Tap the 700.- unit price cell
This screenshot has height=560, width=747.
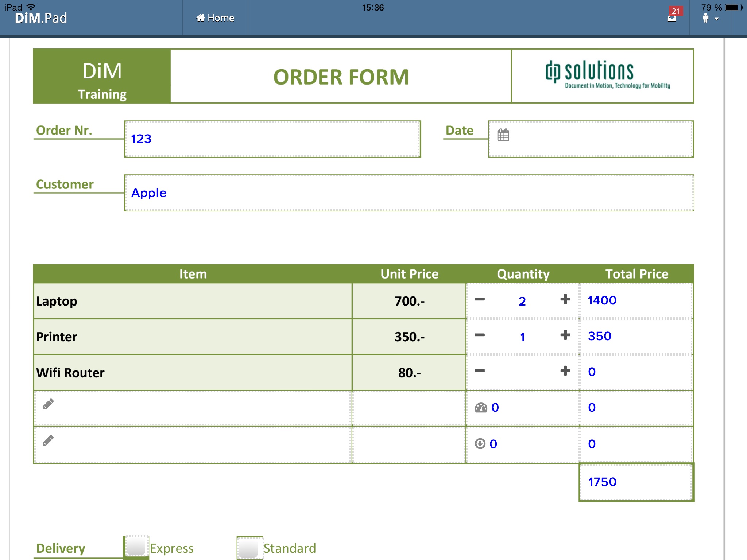[x=409, y=301]
